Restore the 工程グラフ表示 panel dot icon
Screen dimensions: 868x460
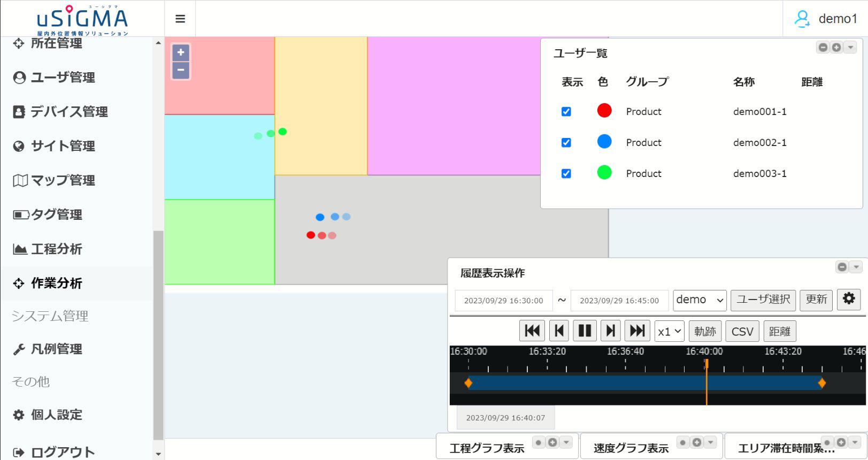(539, 442)
